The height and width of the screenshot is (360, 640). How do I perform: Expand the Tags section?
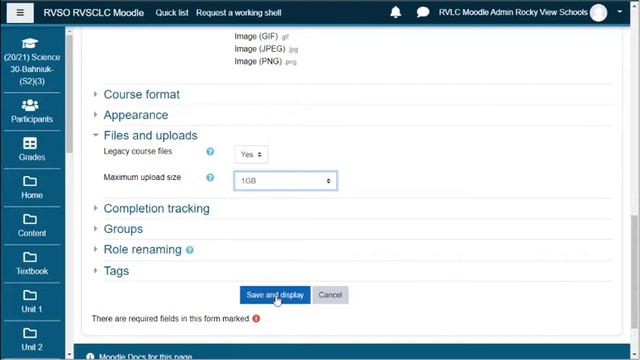[x=116, y=271]
